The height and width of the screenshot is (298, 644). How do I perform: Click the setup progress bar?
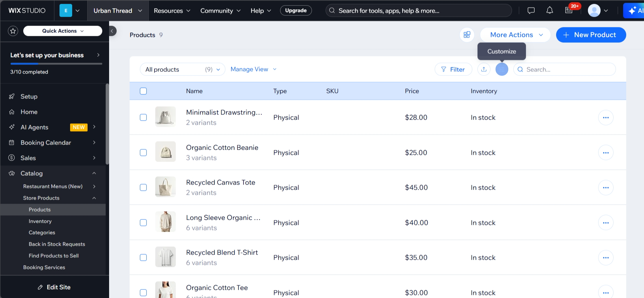(x=56, y=64)
